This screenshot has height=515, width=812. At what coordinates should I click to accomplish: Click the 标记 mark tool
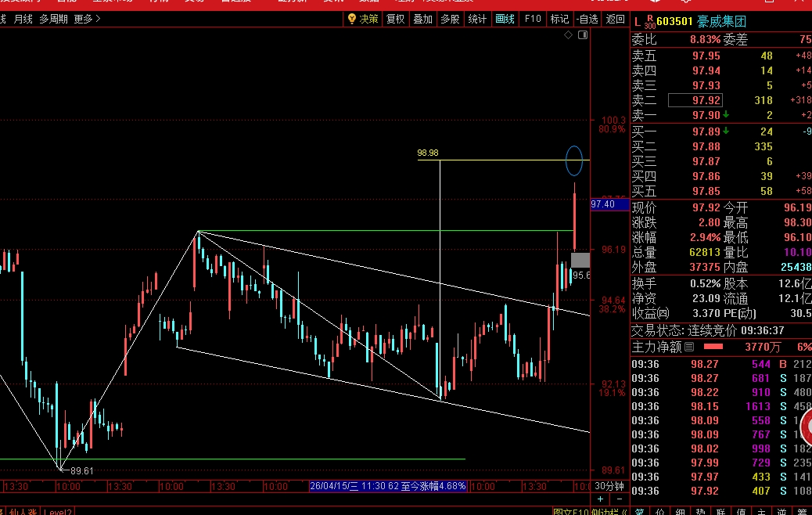click(x=559, y=19)
